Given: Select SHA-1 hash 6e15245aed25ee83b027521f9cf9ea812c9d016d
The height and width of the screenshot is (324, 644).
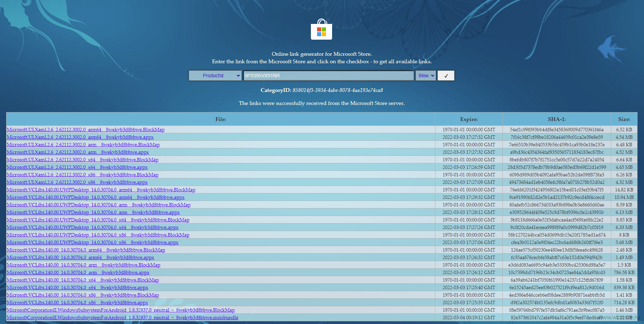Looking at the screenshot, I should click(x=557, y=287).
